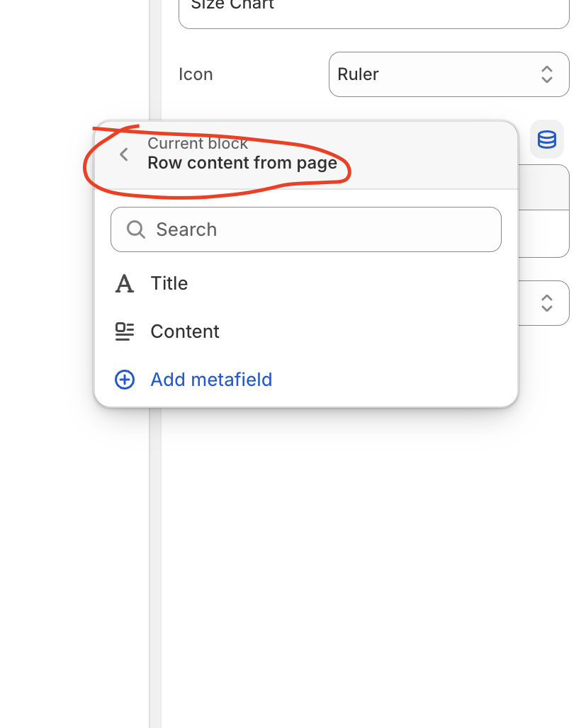Click upper box peeking right of popover header

click(544, 187)
